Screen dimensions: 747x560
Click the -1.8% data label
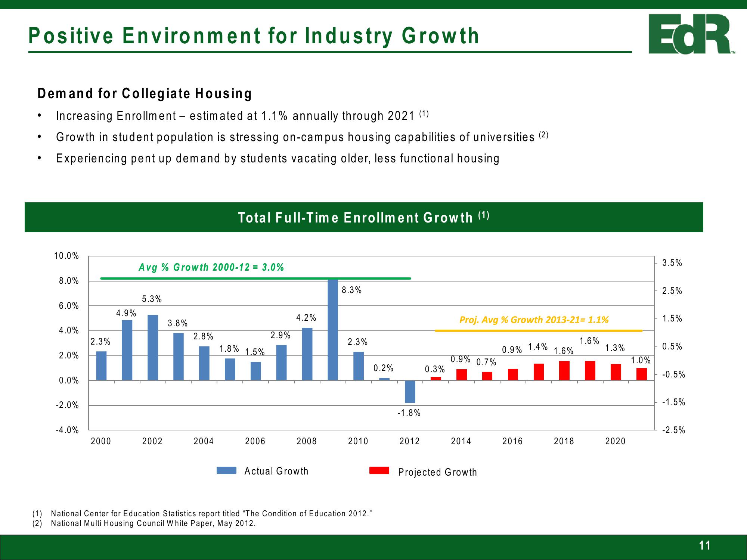(x=409, y=413)
